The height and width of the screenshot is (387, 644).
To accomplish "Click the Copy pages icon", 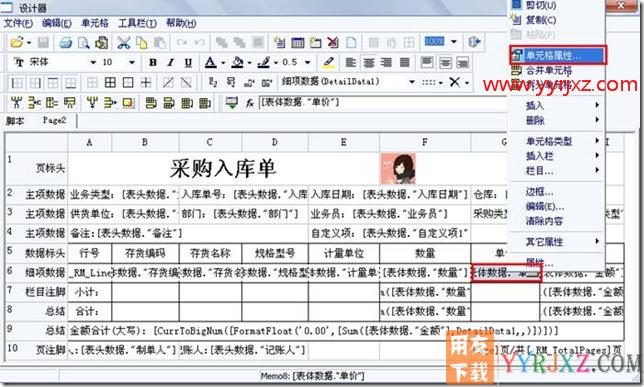I will point(142,42).
